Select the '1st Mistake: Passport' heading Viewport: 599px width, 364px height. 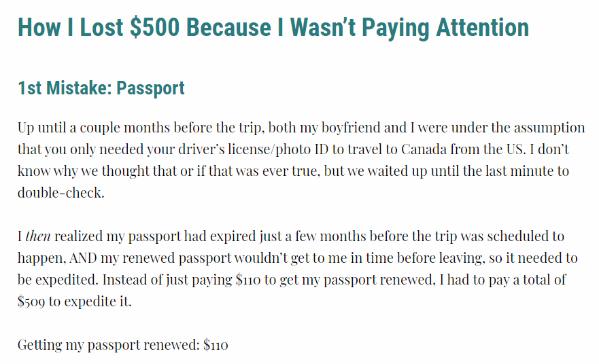(101, 88)
